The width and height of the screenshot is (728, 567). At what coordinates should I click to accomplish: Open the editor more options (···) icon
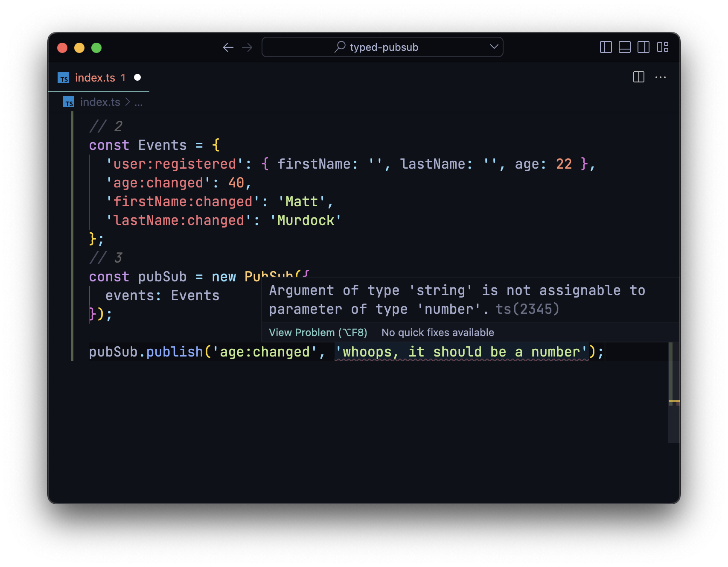pos(661,77)
